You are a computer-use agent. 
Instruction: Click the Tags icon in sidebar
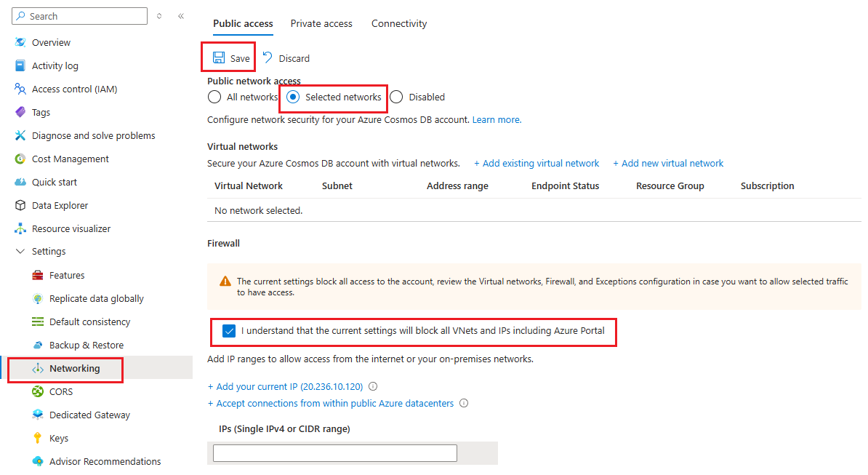[x=20, y=113]
